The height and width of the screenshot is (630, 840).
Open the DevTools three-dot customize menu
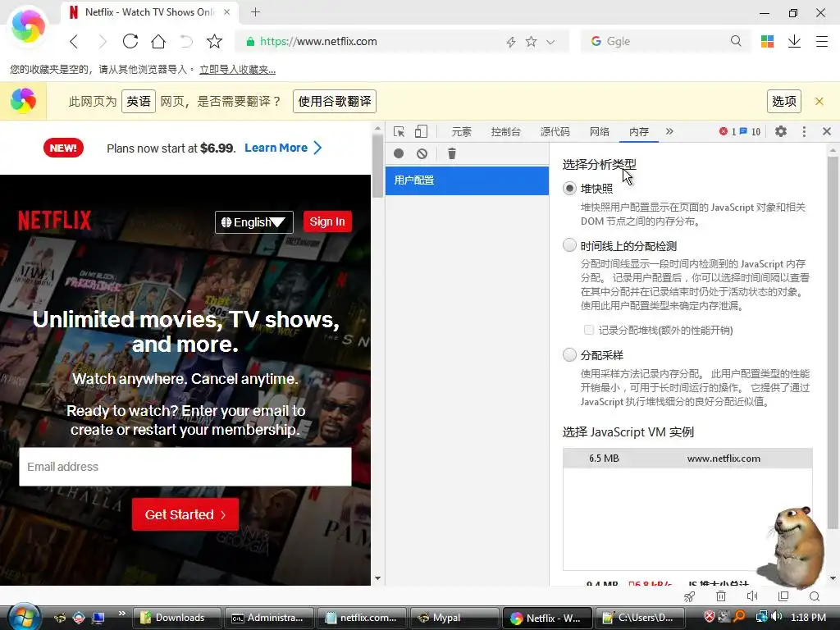[804, 131]
